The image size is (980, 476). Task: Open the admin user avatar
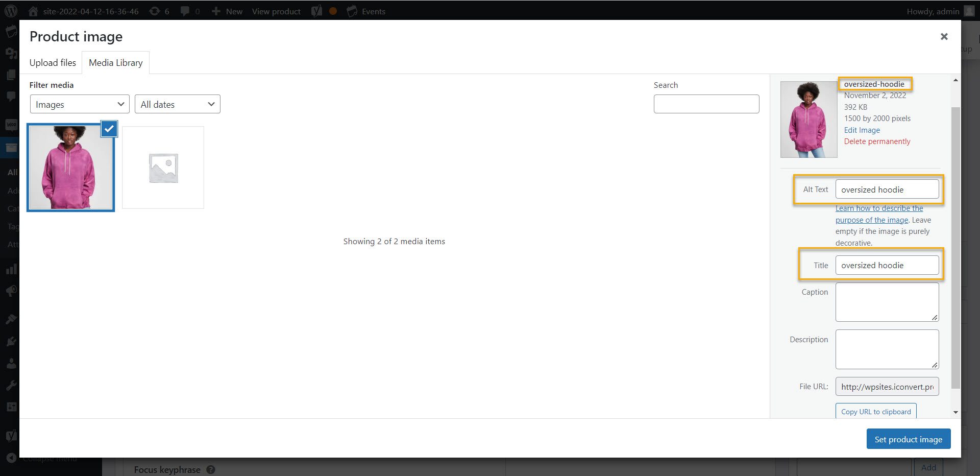[969, 11]
